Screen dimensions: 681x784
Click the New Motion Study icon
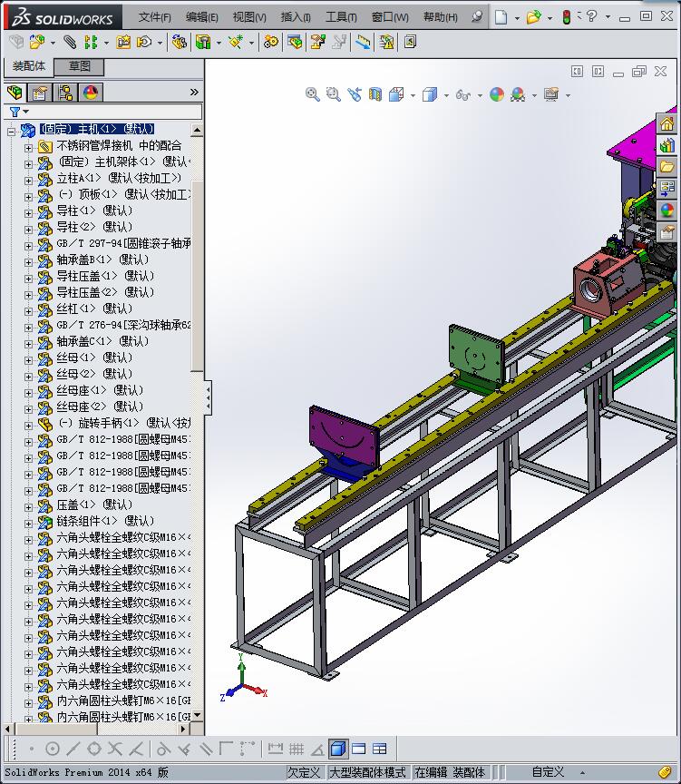click(x=271, y=42)
